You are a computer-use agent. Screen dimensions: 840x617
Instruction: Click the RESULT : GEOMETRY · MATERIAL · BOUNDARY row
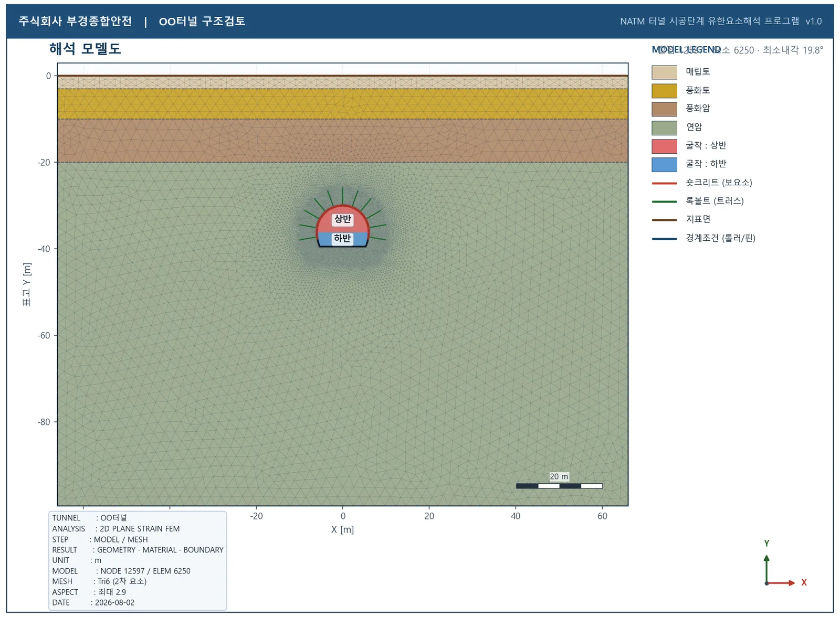[138, 550]
